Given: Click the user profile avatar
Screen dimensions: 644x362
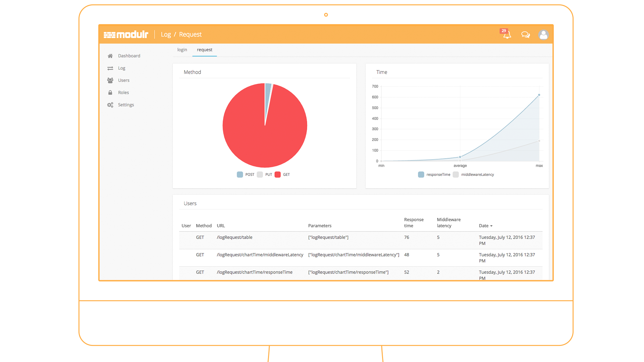Looking at the screenshot, I should [x=543, y=35].
